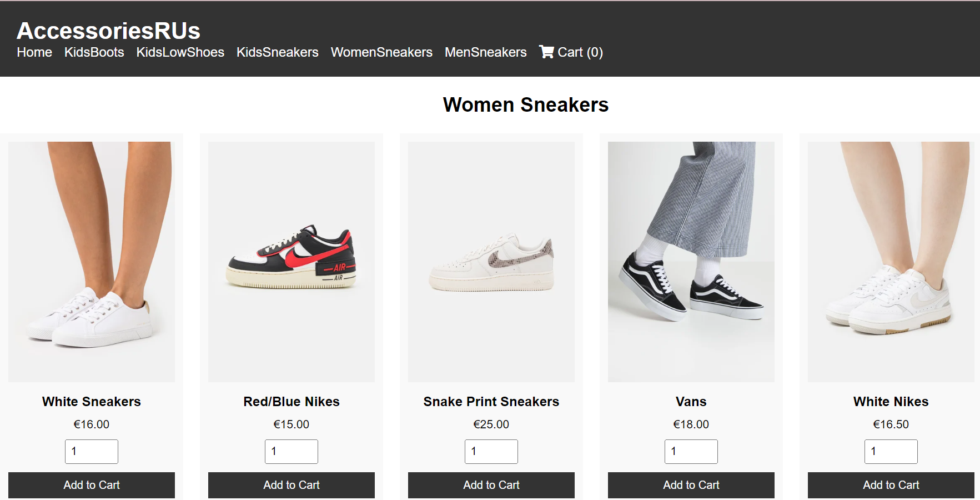Add Snake Print Sneakers to cart
This screenshot has height=500, width=980.
click(491, 485)
